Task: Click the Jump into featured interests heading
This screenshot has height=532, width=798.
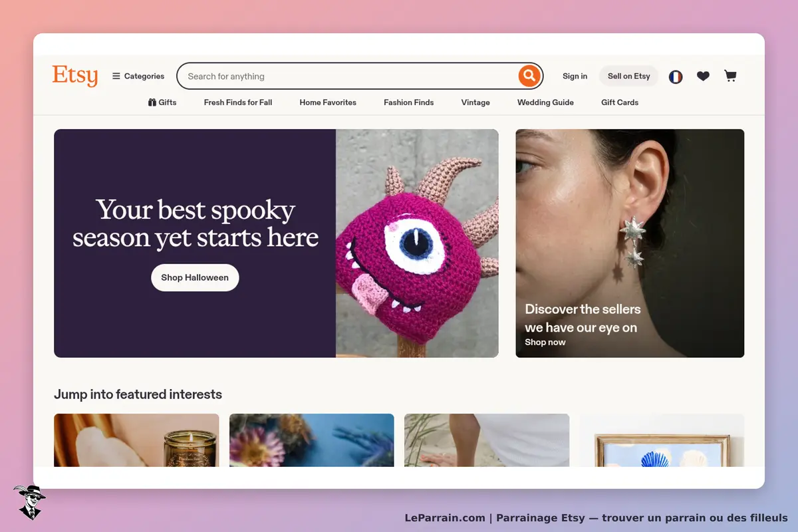Action: tap(138, 394)
